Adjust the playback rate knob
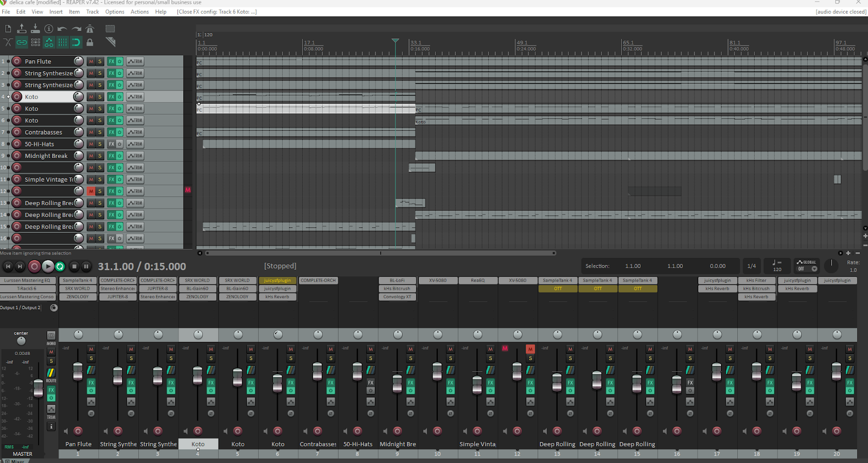This screenshot has height=463, width=868. click(831, 265)
